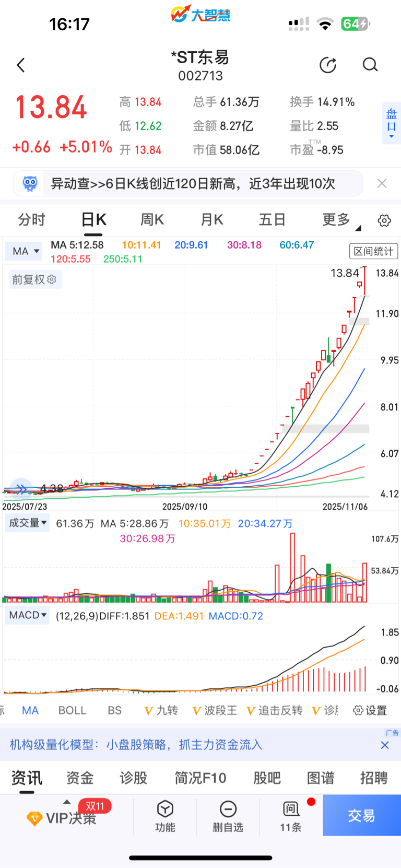
Task: Tap the back arrow icon
Action: point(21,65)
